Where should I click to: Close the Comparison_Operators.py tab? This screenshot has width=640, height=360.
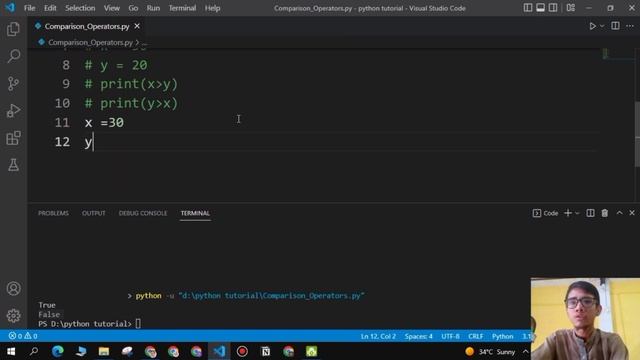click(x=137, y=26)
